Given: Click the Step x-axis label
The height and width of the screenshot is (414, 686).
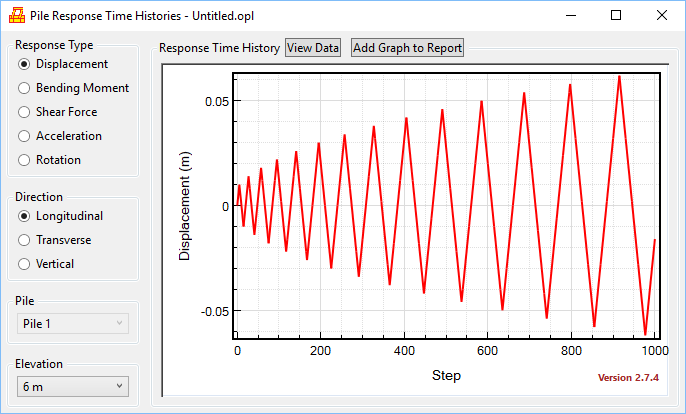Looking at the screenshot, I should tap(446, 375).
